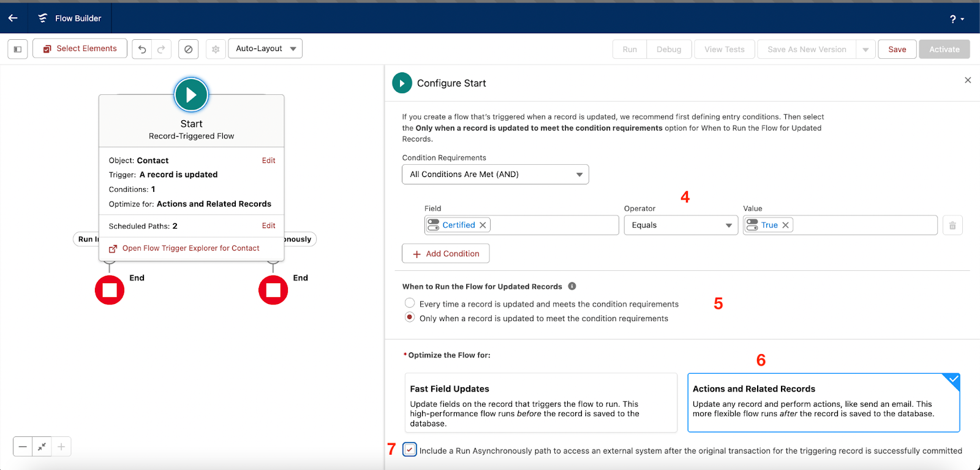Open the help question mark menu
Screen dimensions: 980x470
957,19
